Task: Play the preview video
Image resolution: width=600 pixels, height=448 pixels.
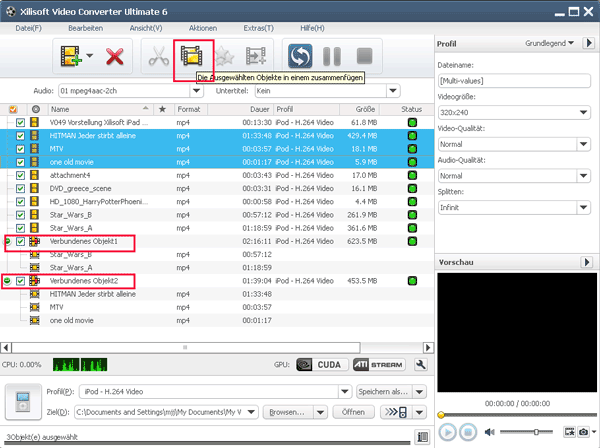Action: 447,432
